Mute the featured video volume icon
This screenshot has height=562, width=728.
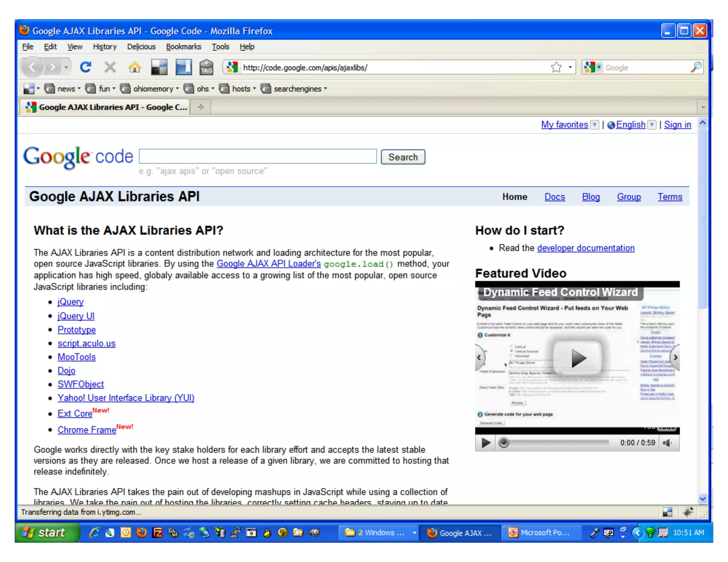(667, 443)
